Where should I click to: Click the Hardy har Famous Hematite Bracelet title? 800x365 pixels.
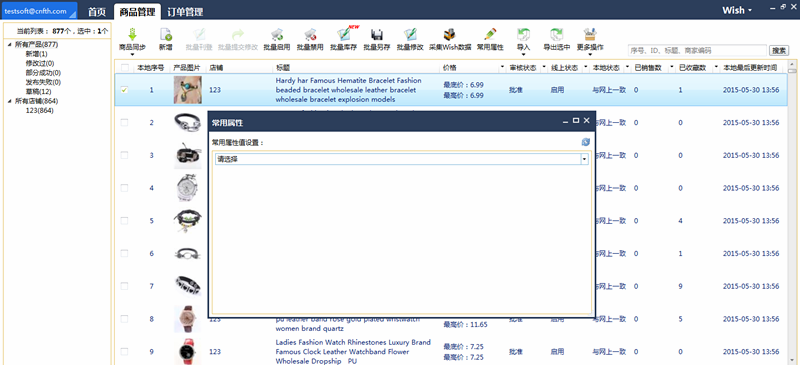[348, 90]
